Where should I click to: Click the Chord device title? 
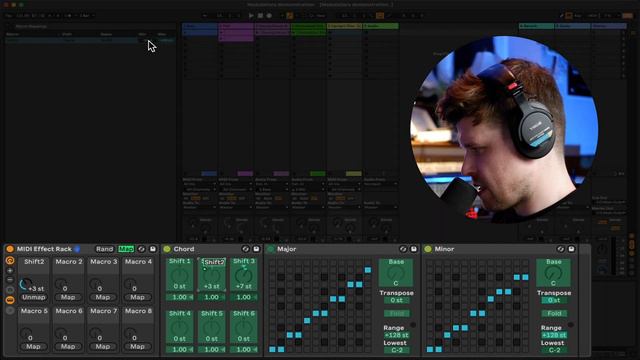point(184,249)
